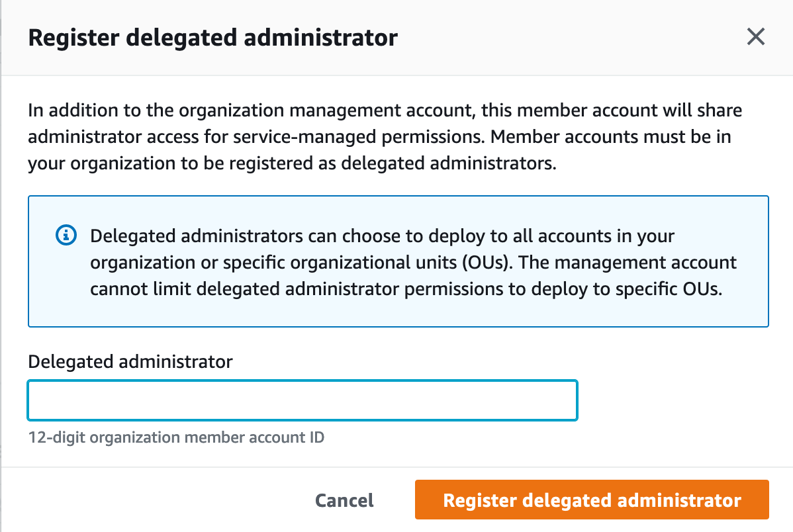Click the info icon in the blue banner
This screenshot has height=532, width=793.
[x=66, y=235]
